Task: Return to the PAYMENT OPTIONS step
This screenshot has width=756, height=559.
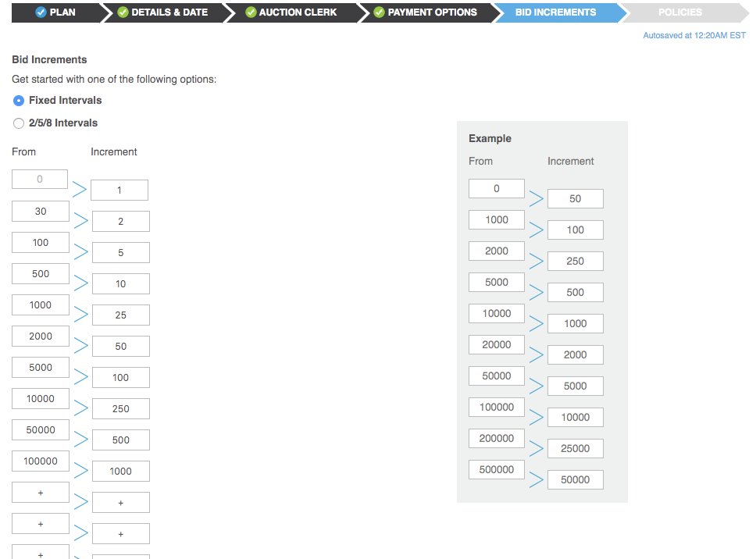Action: [426, 12]
